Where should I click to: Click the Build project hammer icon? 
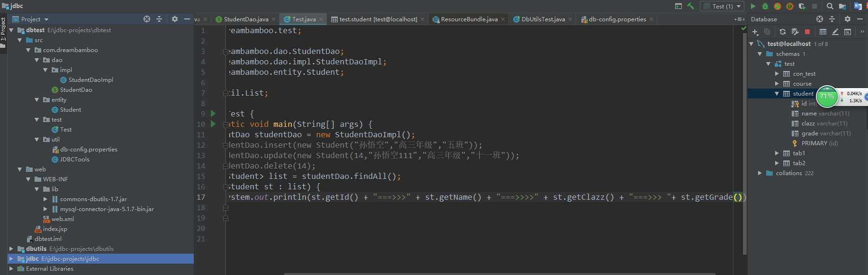(691, 6)
